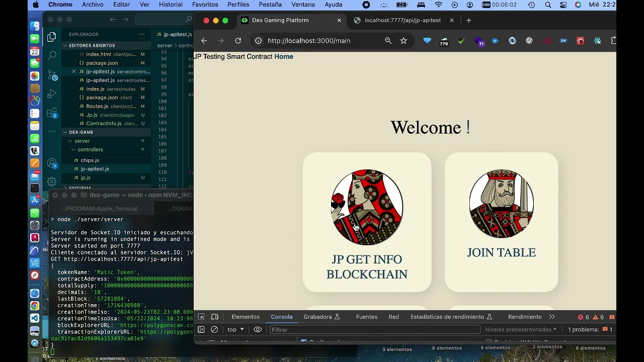The height and width of the screenshot is (362, 644).
Task: Click ZIP extension icon
Action: point(563,41)
